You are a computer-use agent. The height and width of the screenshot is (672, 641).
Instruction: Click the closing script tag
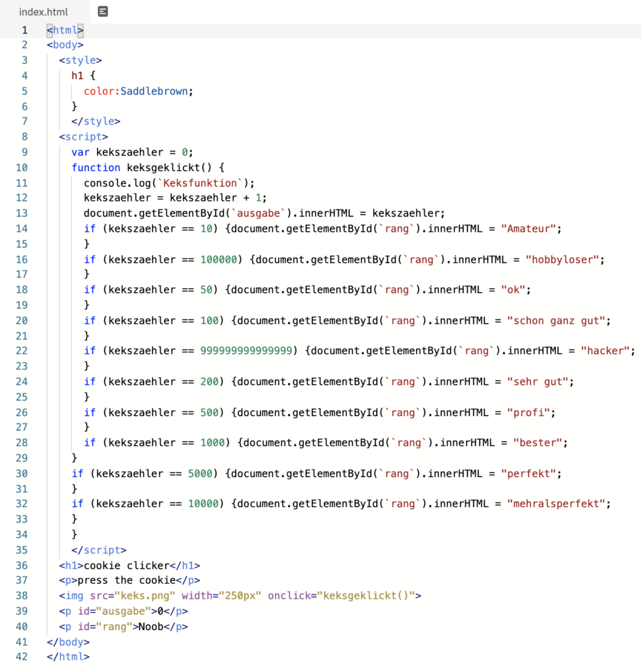[99, 550]
